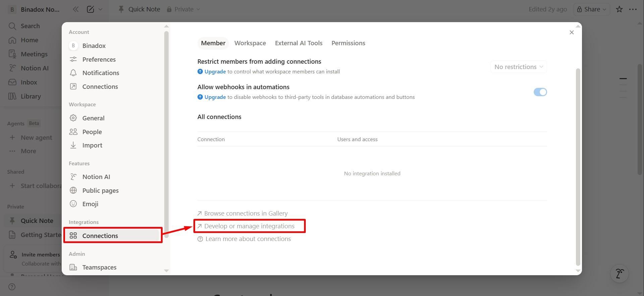644x296 pixels.
Task: Toggle Allow webhooks in automations switch
Action: click(540, 92)
